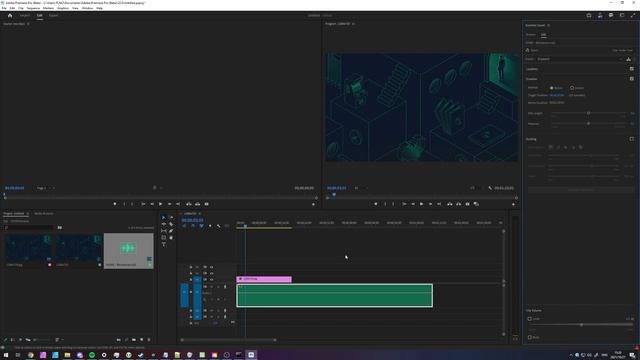Click Insert button in Source monitor
Viewport: 640px width, 360px height.
click(x=189, y=204)
